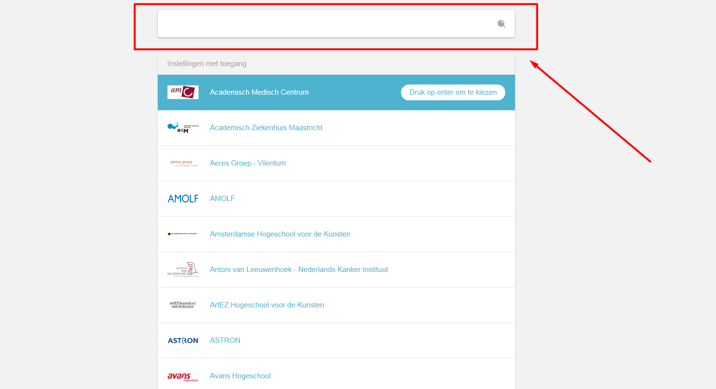
Task: Click the institution search input field
Action: click(336, 24)
